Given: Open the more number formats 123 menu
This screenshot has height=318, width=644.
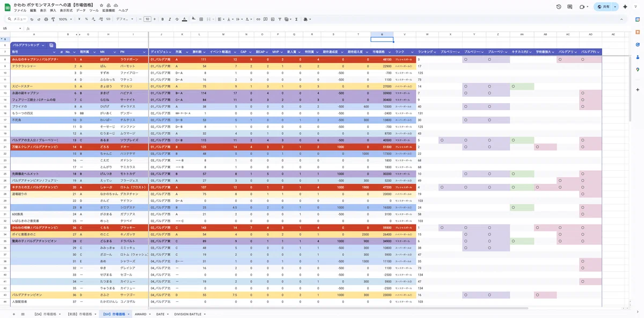Looking at the screenshot, I should (108, 19).
